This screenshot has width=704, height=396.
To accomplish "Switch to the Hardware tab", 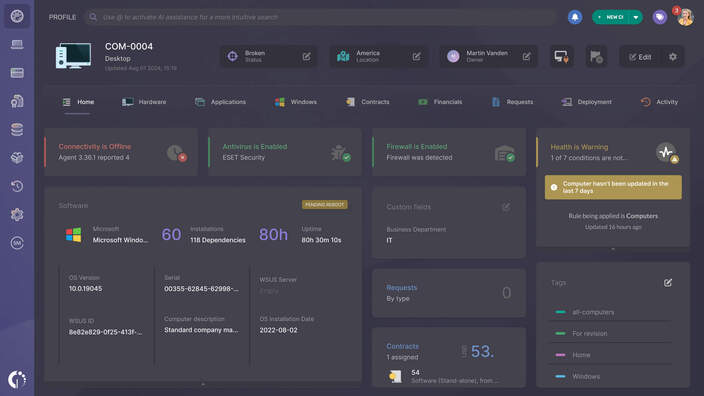I will point(144,102).
